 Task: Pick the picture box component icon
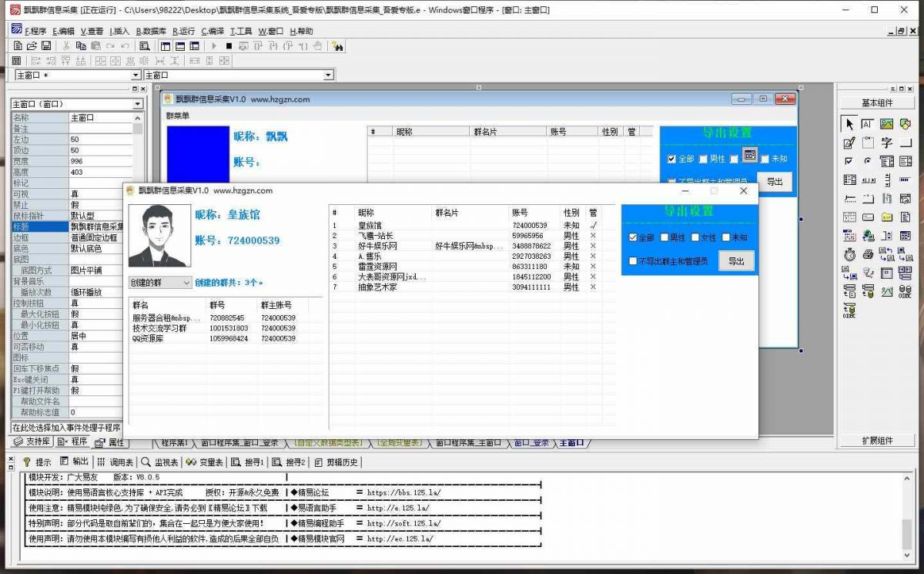pyautogui.click(x=886, y=124)
